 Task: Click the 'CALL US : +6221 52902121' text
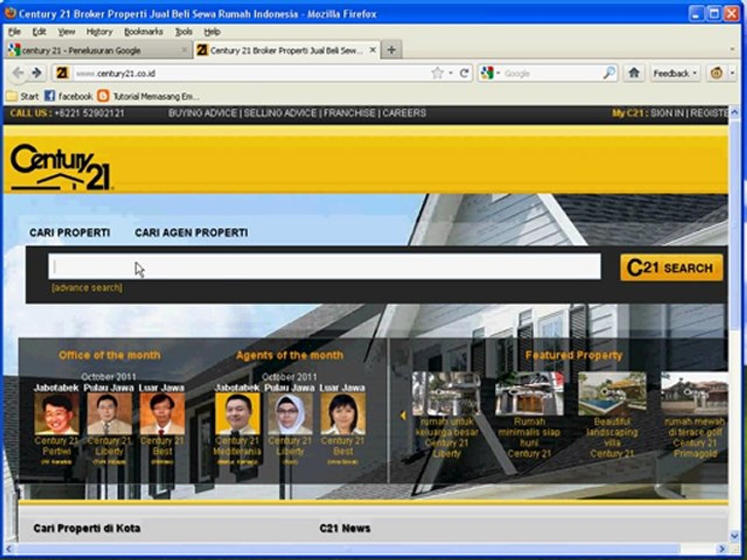tap(67, 113)
